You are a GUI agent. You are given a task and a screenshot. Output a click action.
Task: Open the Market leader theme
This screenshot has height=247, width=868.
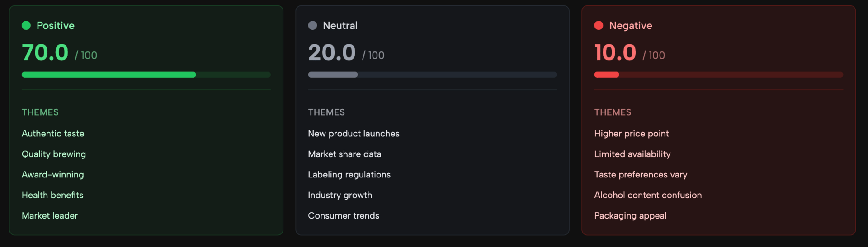[50, 216]
